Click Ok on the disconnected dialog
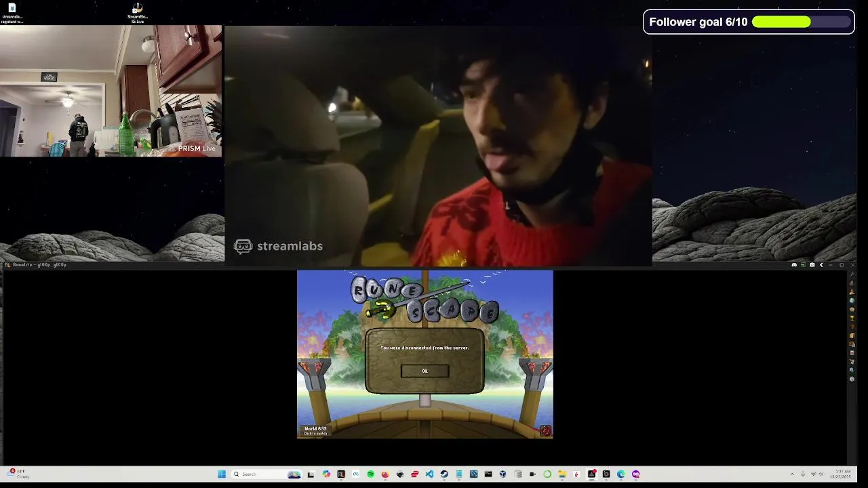 (425, 371)
